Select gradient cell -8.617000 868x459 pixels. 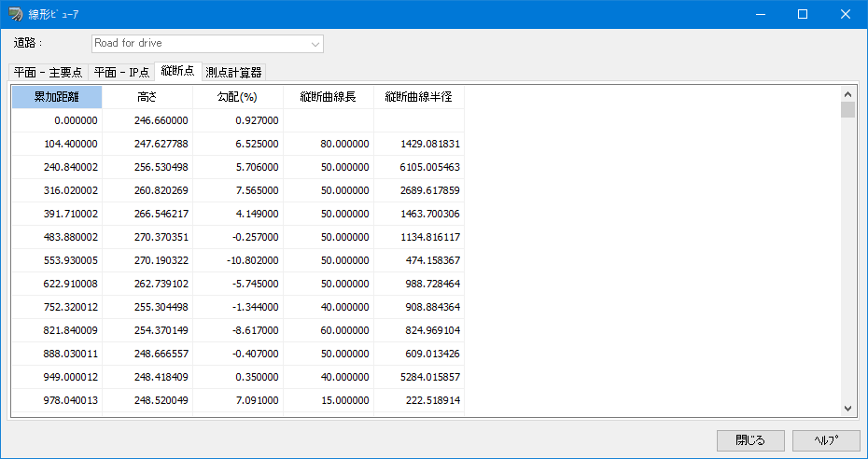(x=237, y=330)
